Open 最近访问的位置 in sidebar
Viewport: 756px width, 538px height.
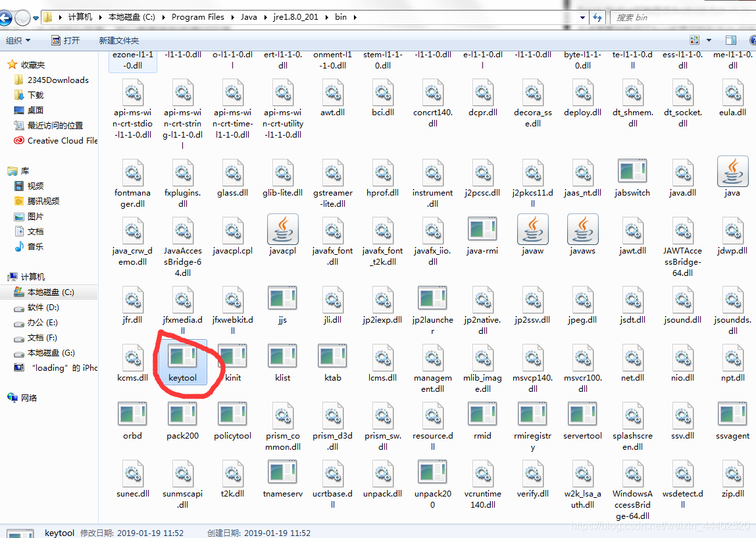click(55, 126)
